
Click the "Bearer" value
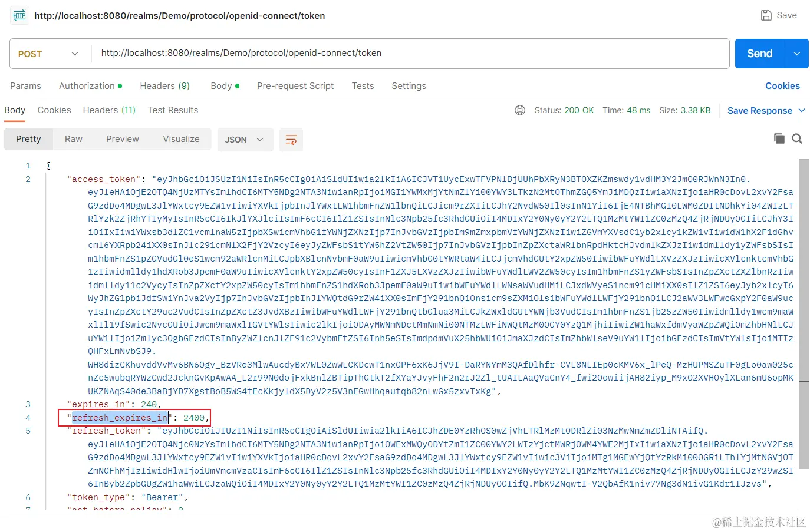pos(162,497)
